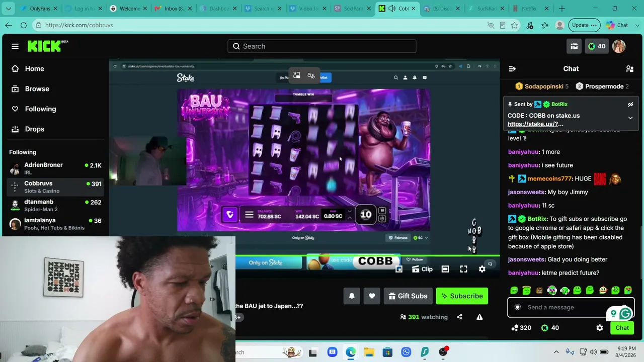Screen dimensions: 644x362
Task: Pick the last quick emote in row
Action: 628,290
